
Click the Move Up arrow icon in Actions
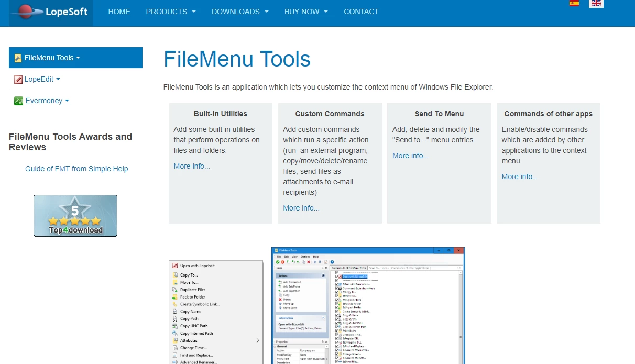(x=280, y=304)
